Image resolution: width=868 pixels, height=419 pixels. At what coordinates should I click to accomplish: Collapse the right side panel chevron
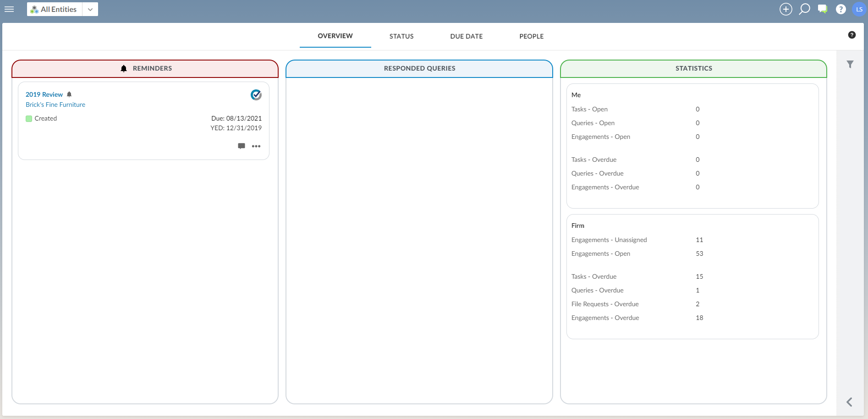click(849, 402)
